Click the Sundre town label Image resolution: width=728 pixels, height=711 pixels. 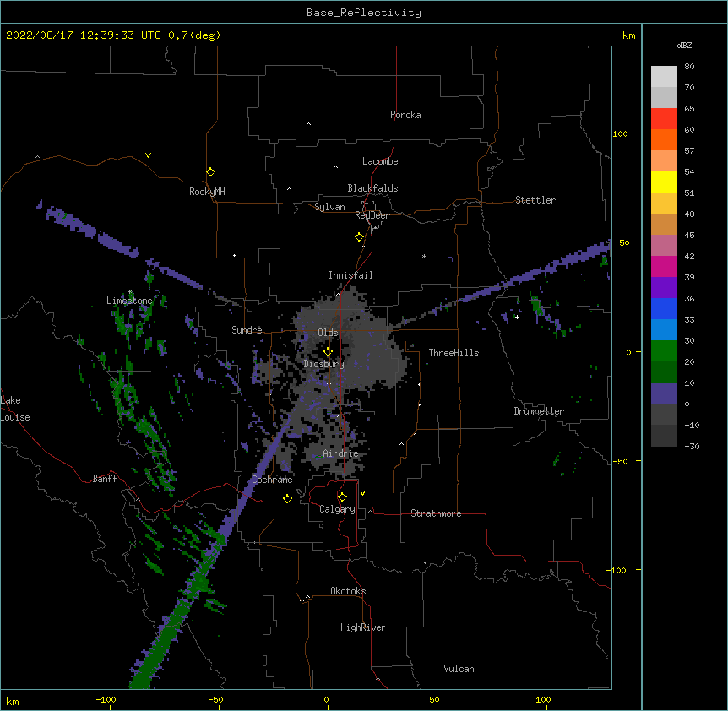pos(247,330)
